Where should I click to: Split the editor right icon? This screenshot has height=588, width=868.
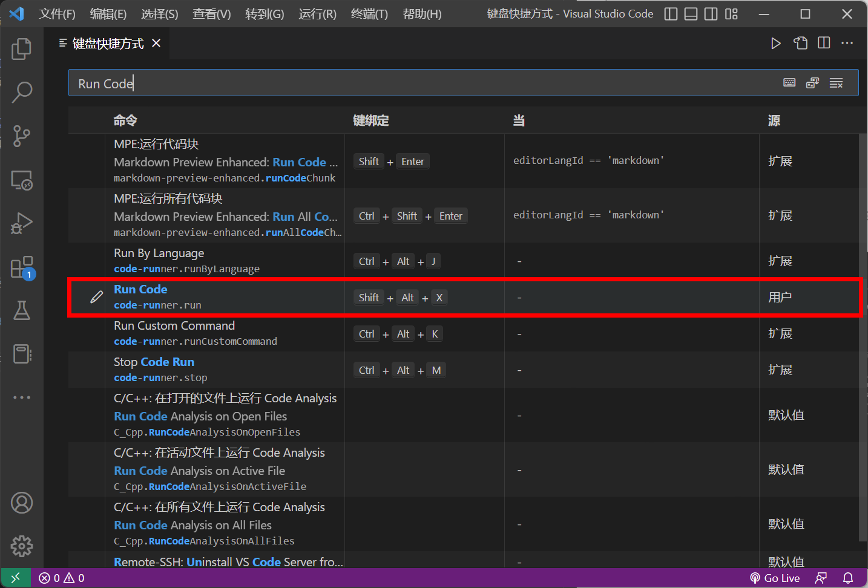[x=824, y=43]
